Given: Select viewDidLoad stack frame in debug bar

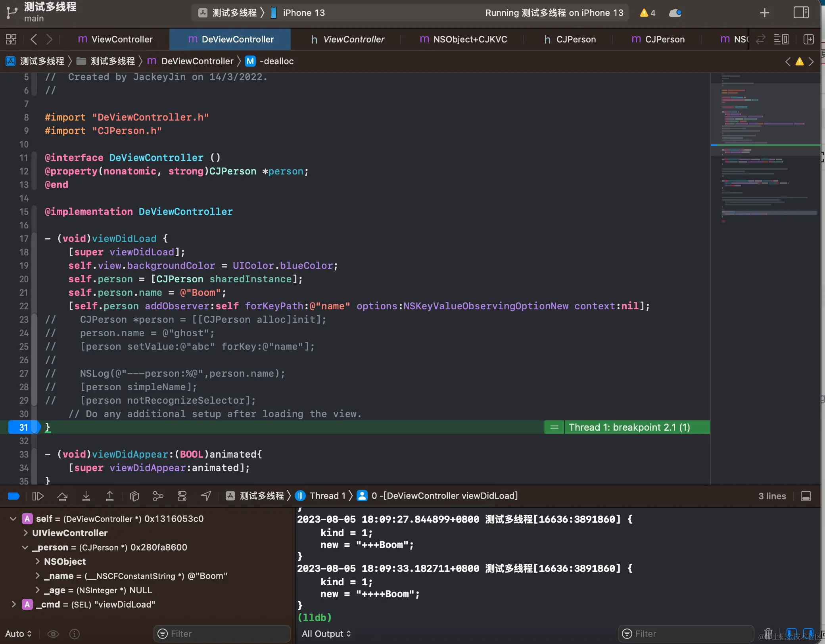Looking at the screenshot, I should pos(437,496).
